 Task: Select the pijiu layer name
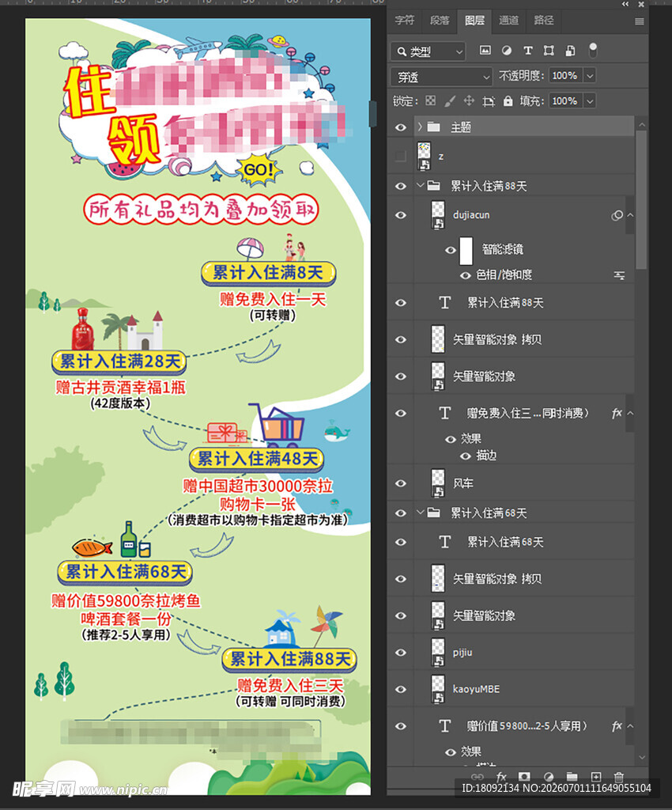click(462, 653)
